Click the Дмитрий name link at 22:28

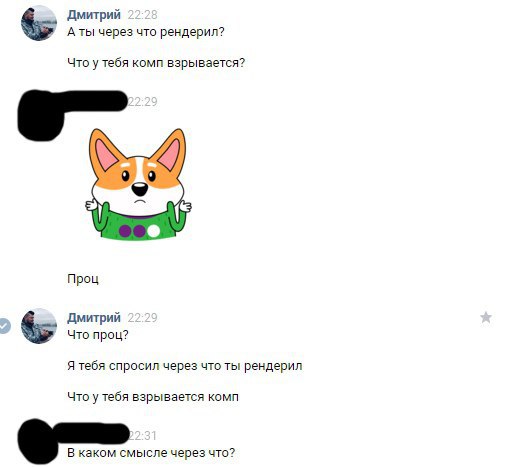pyautogui.click(x=94, y=15)
